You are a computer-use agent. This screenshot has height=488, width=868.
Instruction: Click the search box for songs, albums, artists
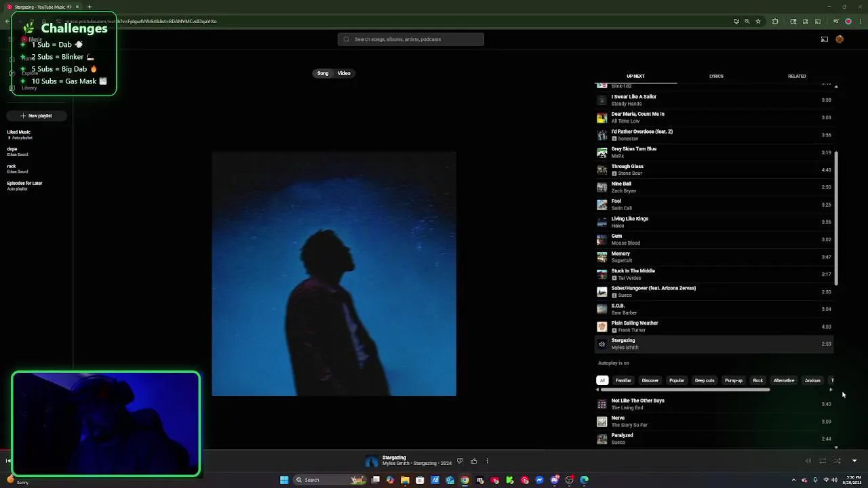(411, 39)
